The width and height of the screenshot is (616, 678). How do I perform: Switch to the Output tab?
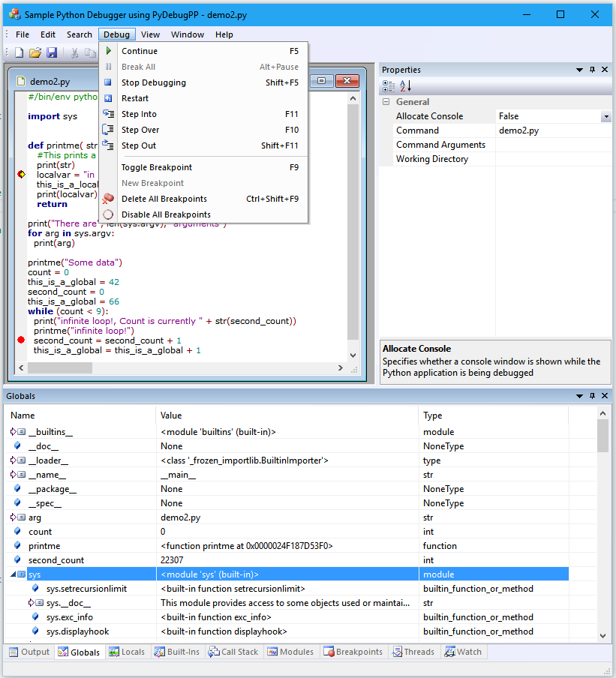30,652
